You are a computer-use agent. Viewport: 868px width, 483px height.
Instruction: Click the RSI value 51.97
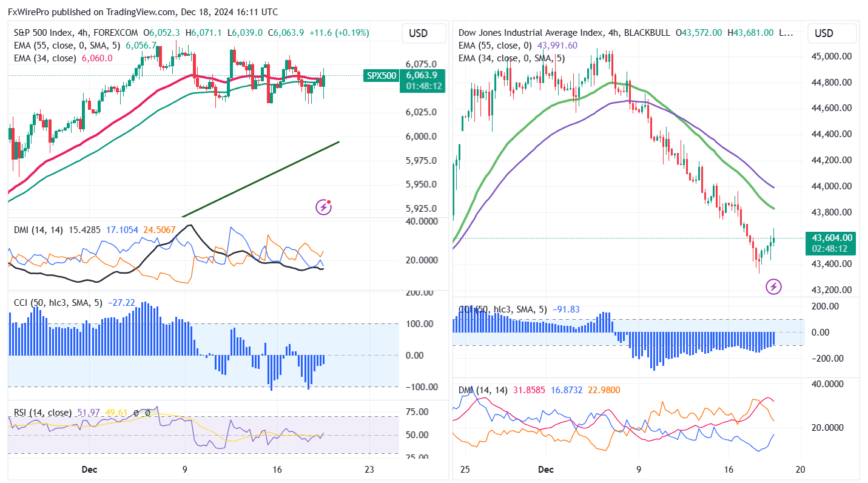click(x=89, y=413)
